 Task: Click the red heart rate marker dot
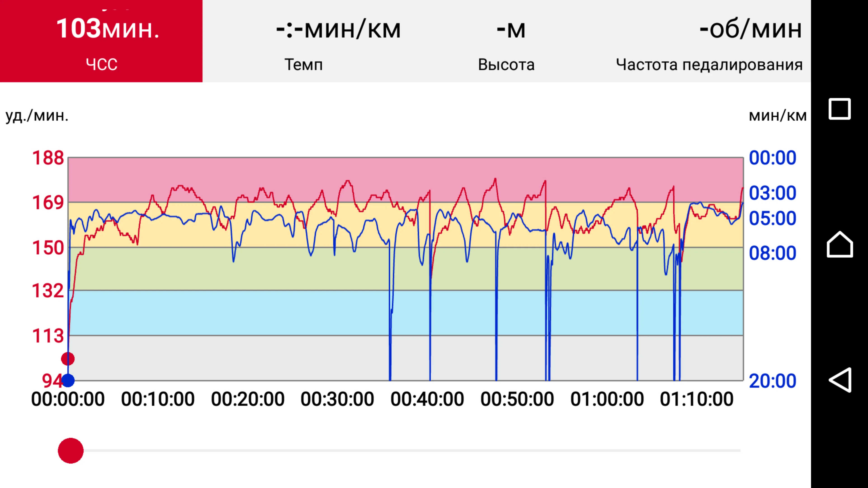pyautogui.click(x=68, y=359)
